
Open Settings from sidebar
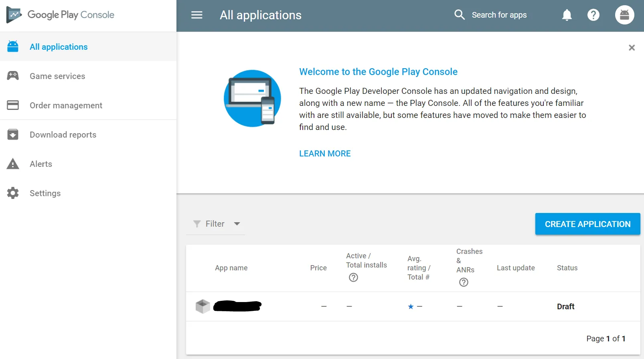(45, 193)
